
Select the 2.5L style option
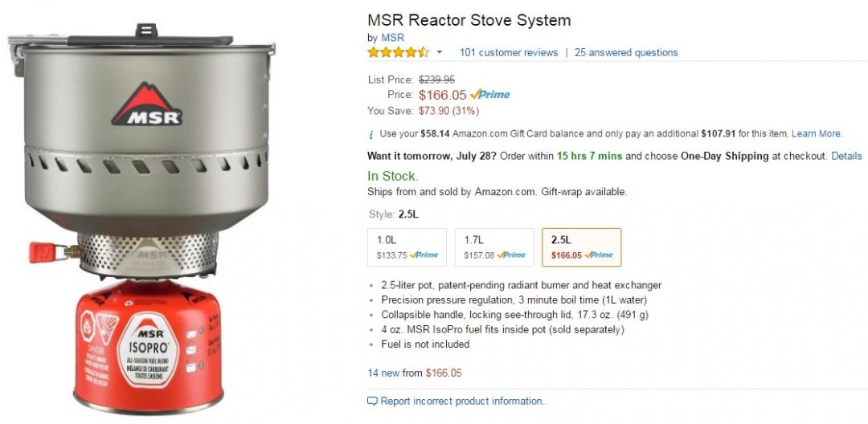click(581, 247)
